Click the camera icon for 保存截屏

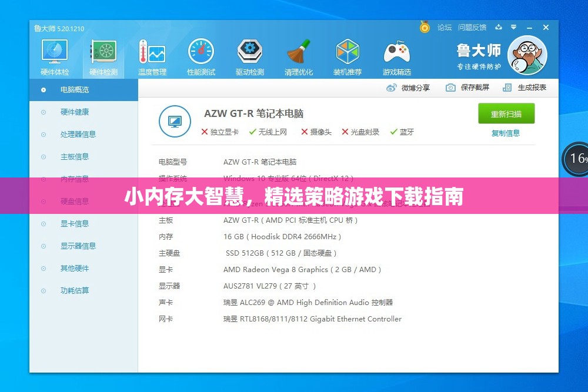450,88
